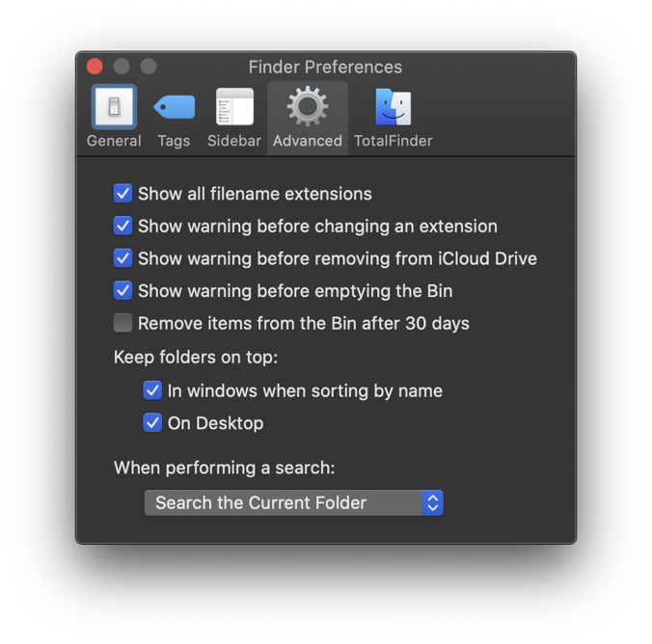The height and width of the screenshot is (644, 652).
Task: Toggle warning before removing from iCloud Drive
Action: click(122, 258)
